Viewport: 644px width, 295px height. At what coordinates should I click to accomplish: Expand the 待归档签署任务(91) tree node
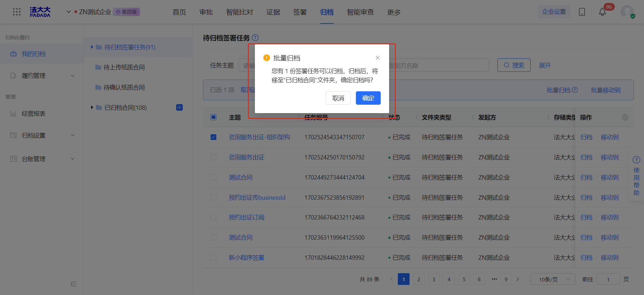click(92, 47)
